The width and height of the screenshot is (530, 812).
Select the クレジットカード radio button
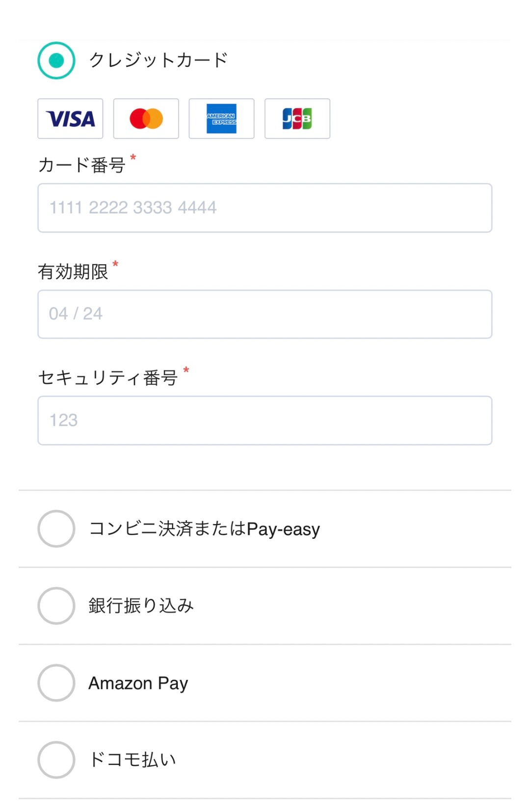(x=56, y=60)
